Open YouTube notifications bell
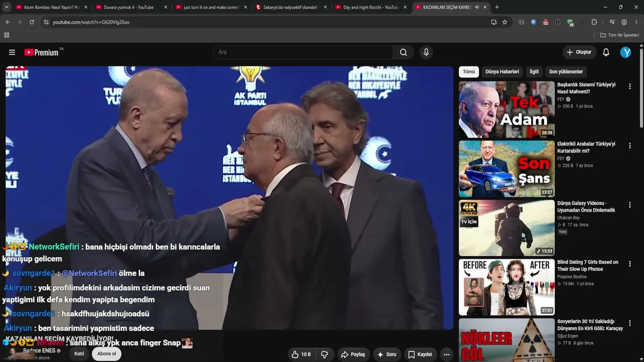 coord(606,52)
